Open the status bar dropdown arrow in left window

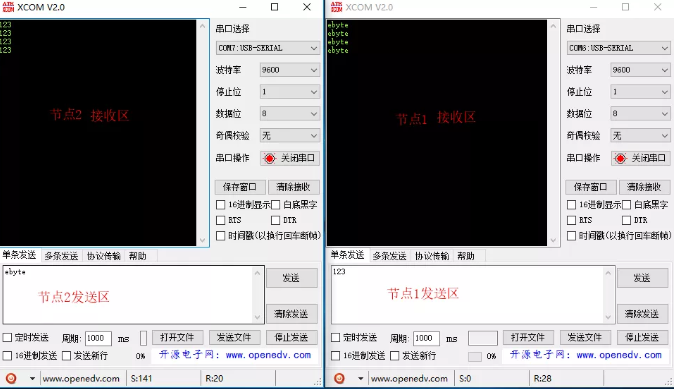click(32, 379)
